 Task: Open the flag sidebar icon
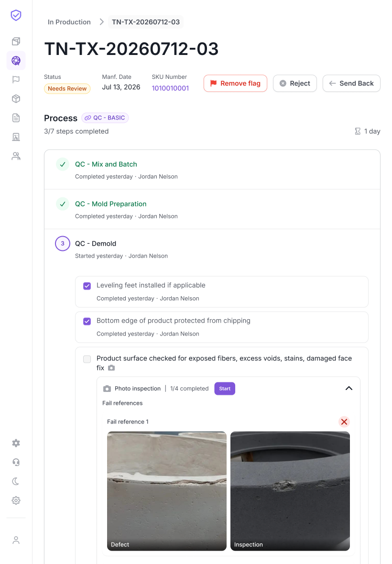[16, 79]
